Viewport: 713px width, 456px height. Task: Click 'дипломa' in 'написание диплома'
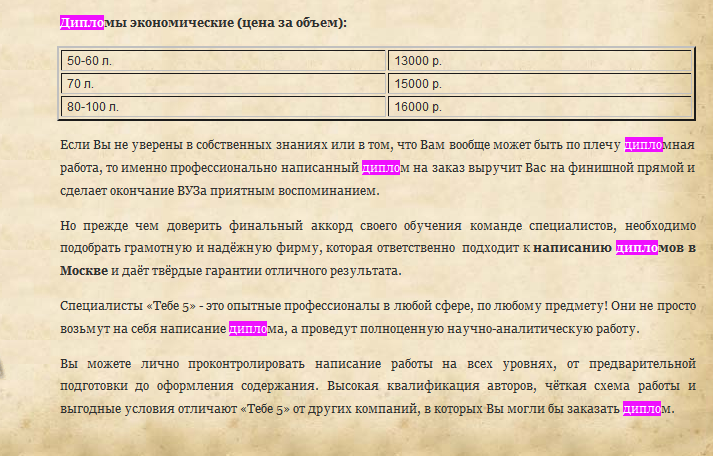pyautogui.click(x=258, y=329)
